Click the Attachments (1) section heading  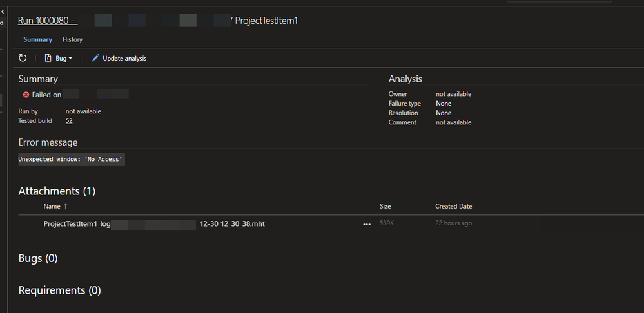coord(57,191)
